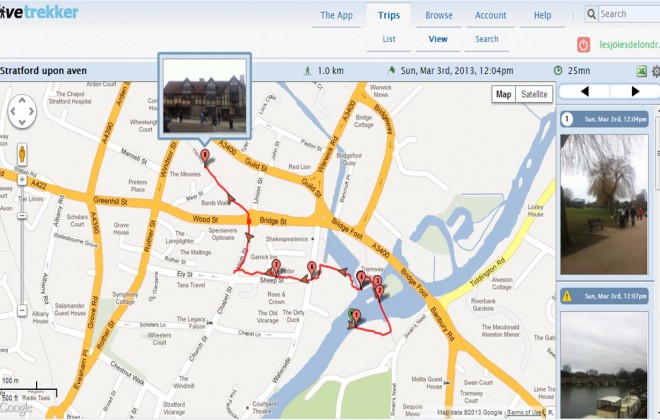Image resolution: width=660 pixels, height=420 pixels.
Task: Open the riverside path photo thumbnail
Action: click(604, 205)
